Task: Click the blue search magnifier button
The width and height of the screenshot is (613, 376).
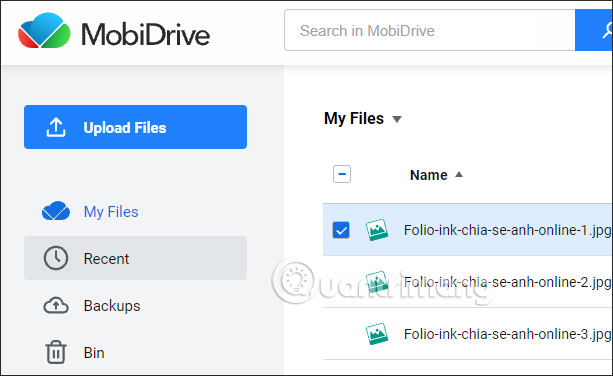Action: click(594, 30)
